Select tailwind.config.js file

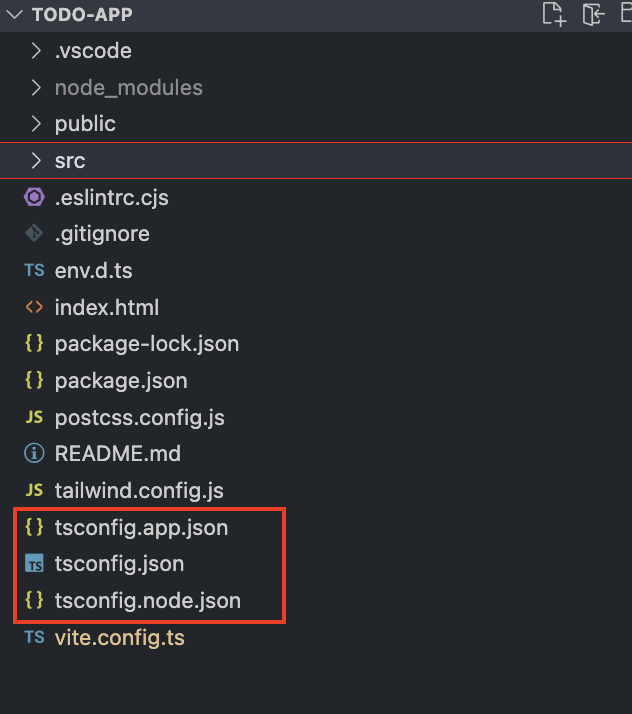[x=139, y=491]
